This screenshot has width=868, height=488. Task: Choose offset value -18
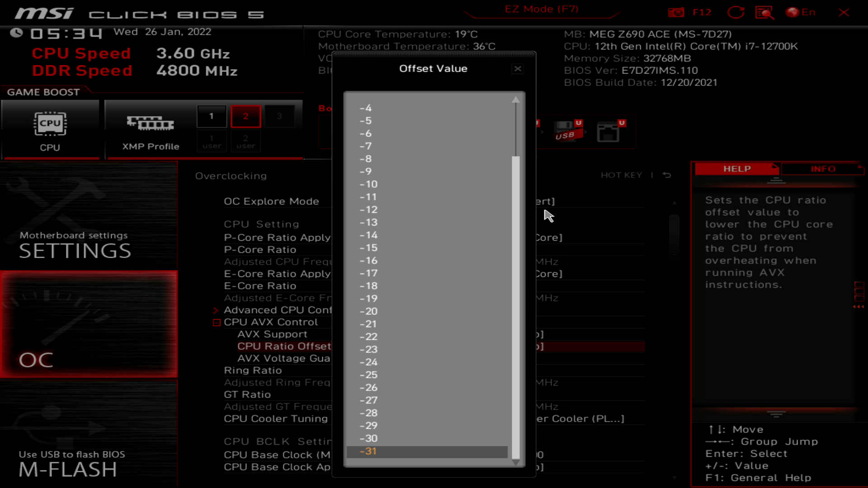click(427, 286)
